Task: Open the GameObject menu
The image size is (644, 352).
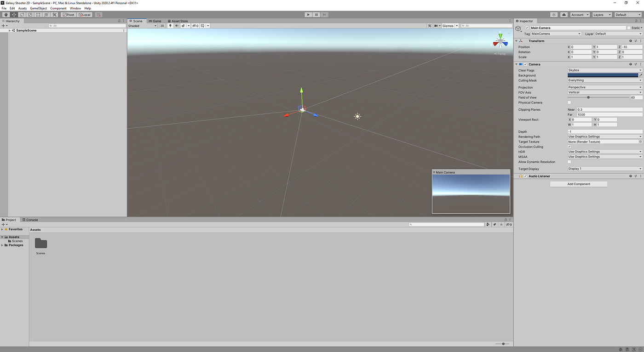Action: point(38,8)
